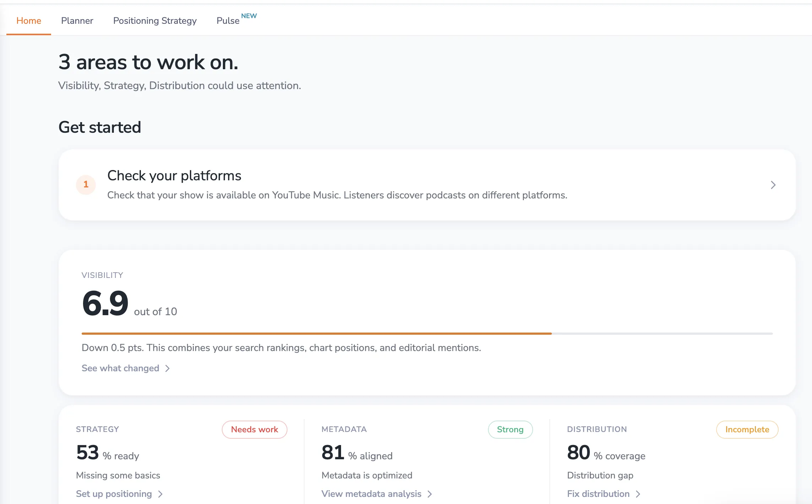Click chevron next to Set up positioning

(160, 494)
